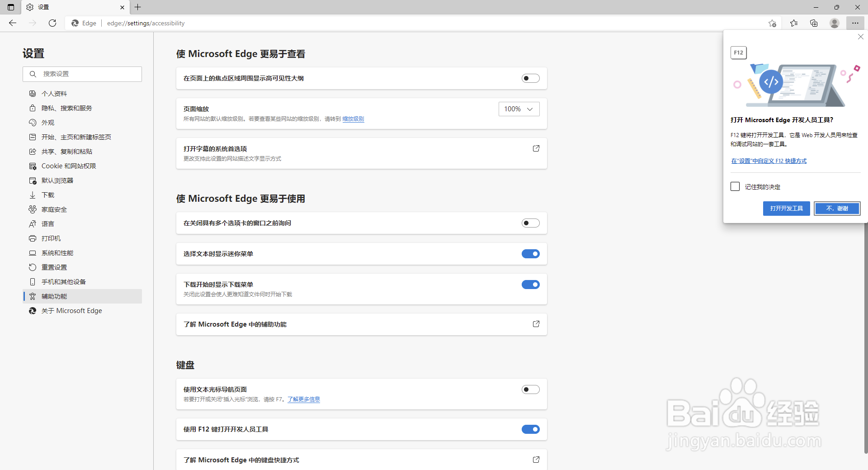Open 家庭安全 settings page

(x=82, y=209)
